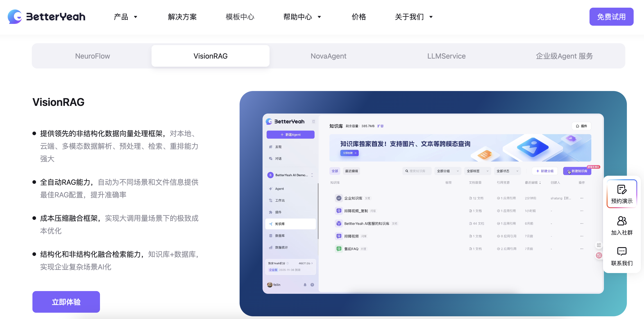The width and height of the screenshot is (644, 319).
Task: Expand the 产品 dropdown menu
Action: (125, 17)
